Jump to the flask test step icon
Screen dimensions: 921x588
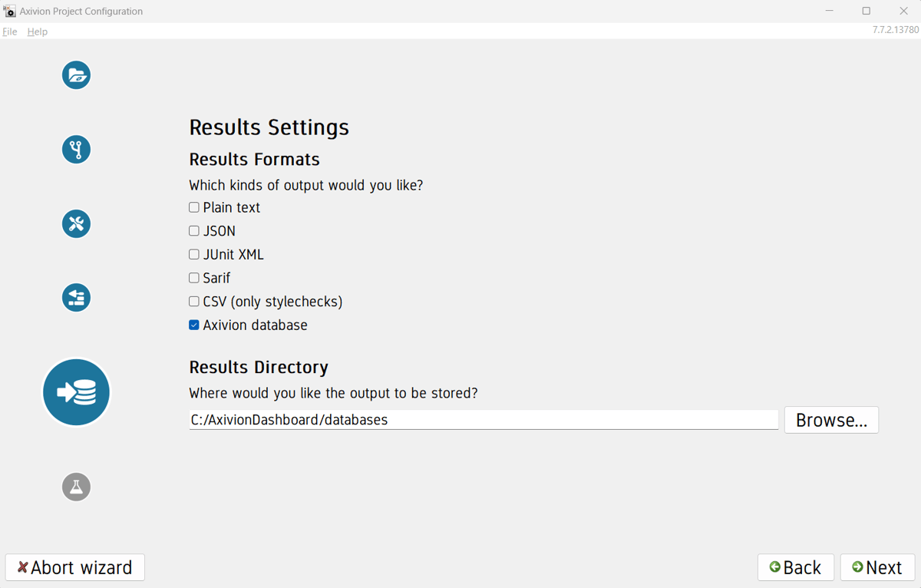pyautogui.click(x=76, y=487)
